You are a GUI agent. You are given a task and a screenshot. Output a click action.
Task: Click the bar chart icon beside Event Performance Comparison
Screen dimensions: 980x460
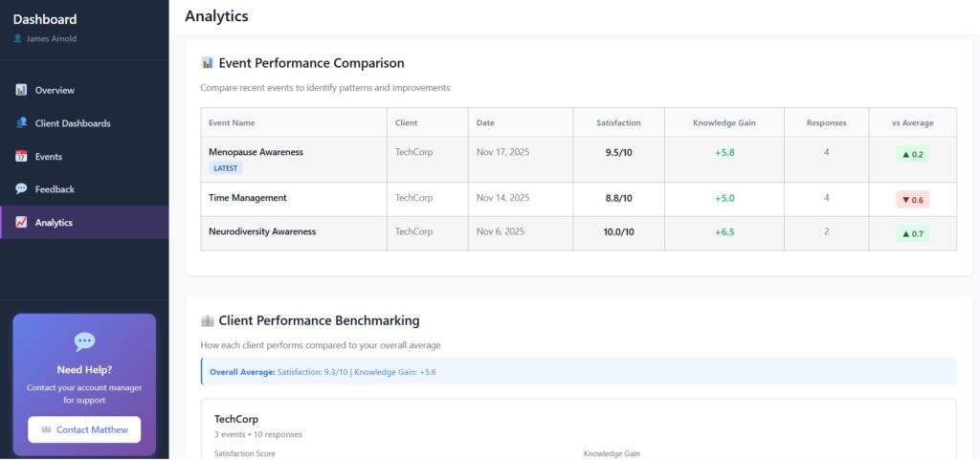(x=207, y=63)
